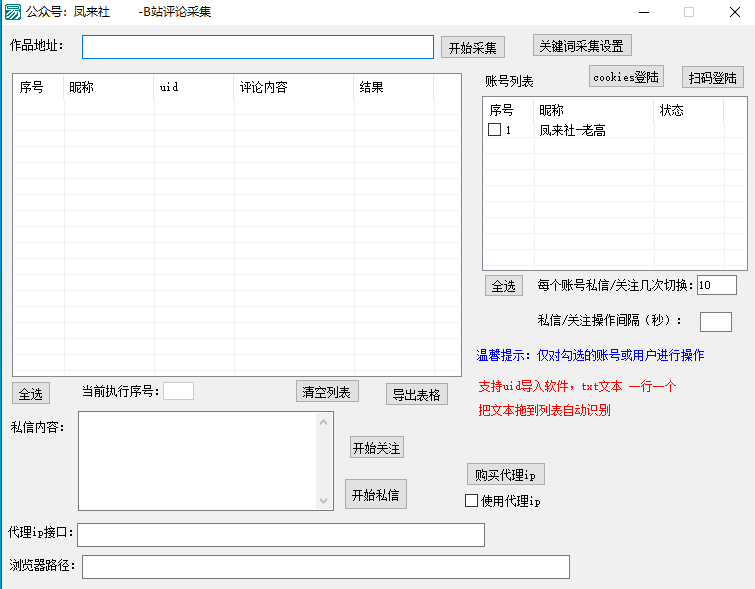
Task: Click the cookies登陆 button
Action: 626,77
